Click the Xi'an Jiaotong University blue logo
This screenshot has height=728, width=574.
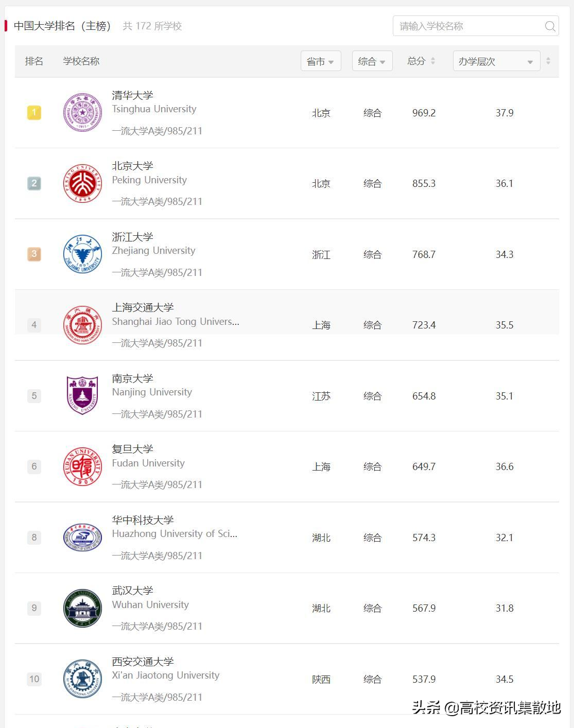82,679
